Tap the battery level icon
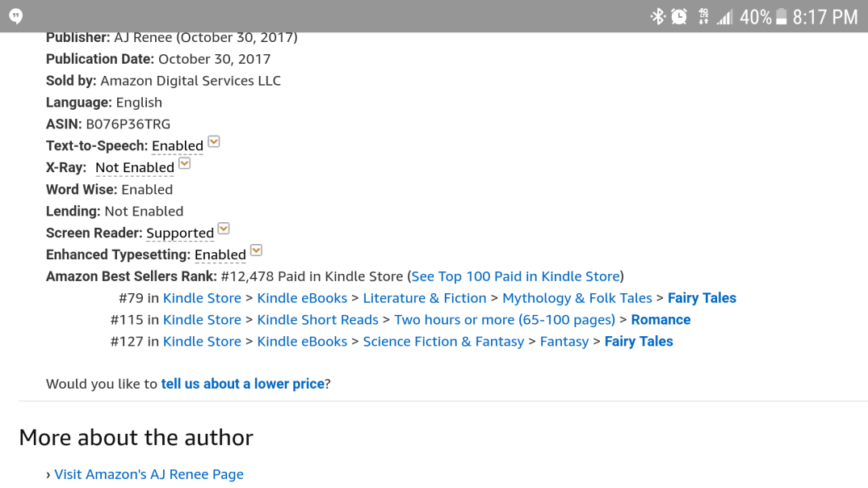868x488 pixels. pos(781,16)
